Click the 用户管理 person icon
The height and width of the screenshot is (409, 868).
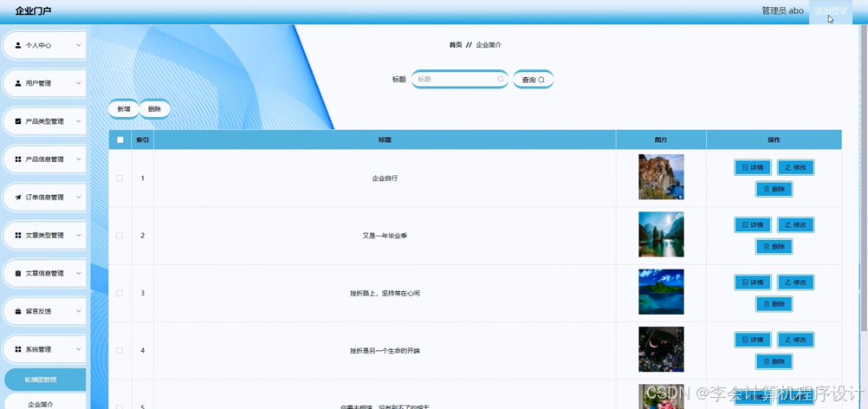click(x=18, y=83)
